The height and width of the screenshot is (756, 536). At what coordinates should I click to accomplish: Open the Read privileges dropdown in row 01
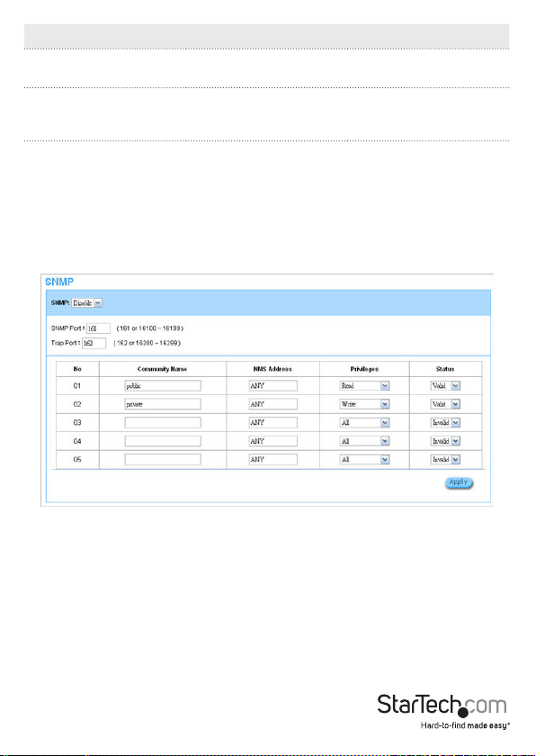(x=364, y=386)
